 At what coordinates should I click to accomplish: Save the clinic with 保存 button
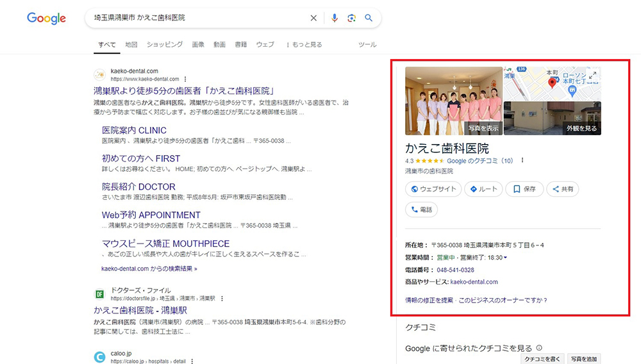524,189
